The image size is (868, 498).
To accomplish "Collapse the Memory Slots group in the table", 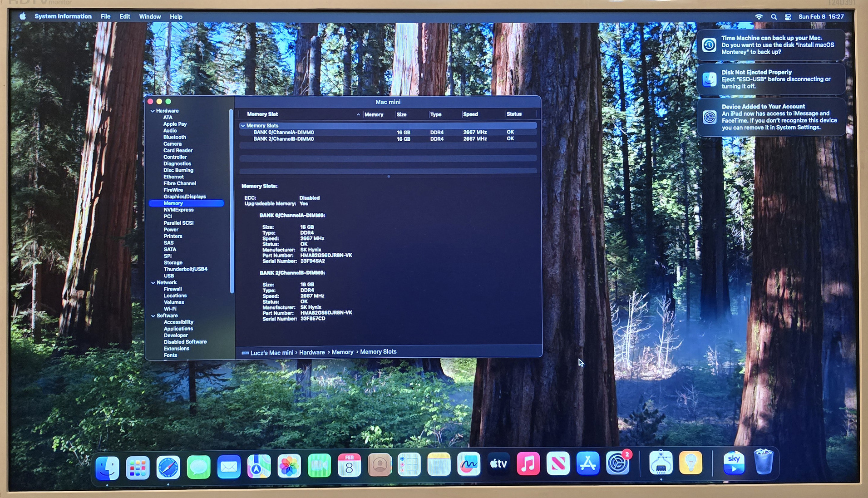I will click(x=243, y=126).
